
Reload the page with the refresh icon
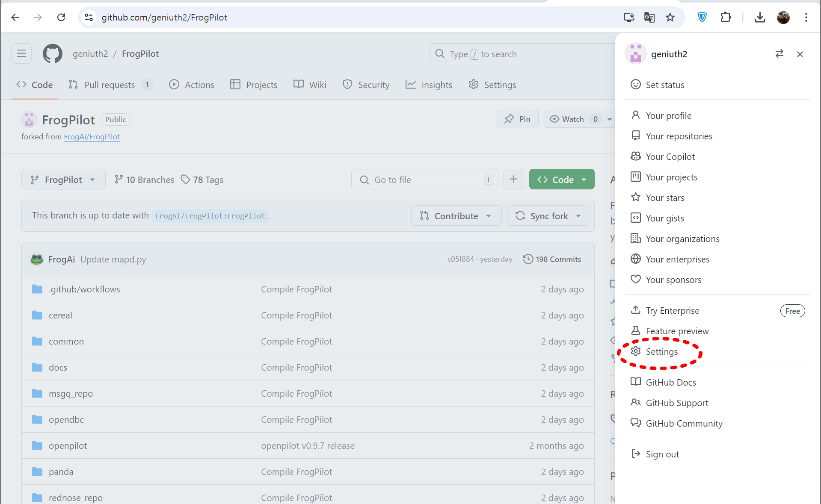[61, 17]
